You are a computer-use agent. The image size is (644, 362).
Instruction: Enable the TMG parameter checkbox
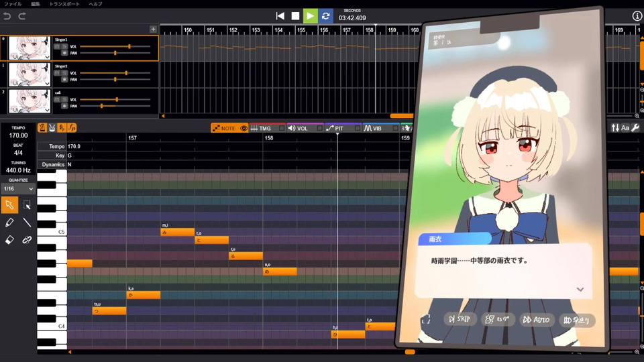pos(282,128)
